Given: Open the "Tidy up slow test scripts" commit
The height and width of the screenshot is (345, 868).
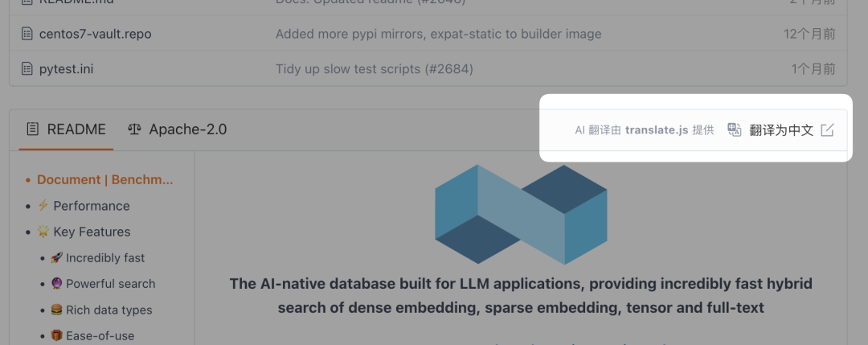Looking at the screenshot, I should 374,69.
